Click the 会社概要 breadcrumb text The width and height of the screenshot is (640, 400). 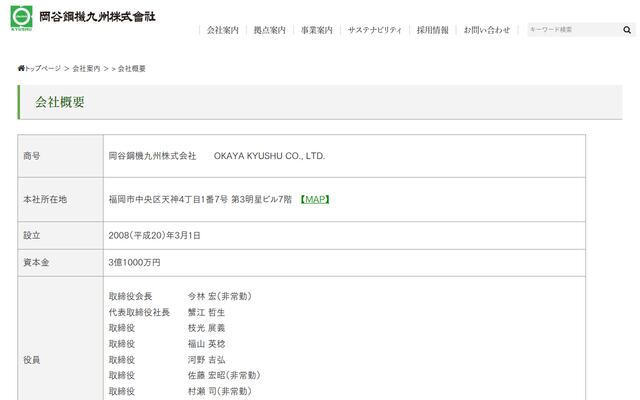pyautogui.click(x=131, y=69)
